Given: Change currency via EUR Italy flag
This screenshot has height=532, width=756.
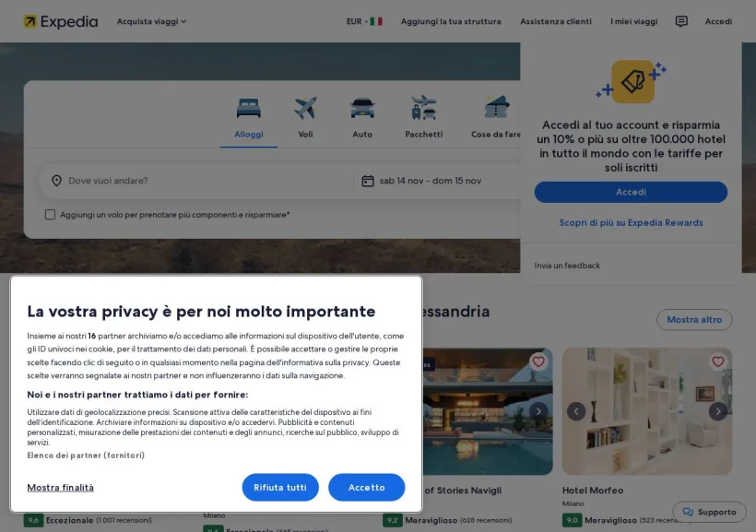Looking at the screenshot, I should pos(364,21).
